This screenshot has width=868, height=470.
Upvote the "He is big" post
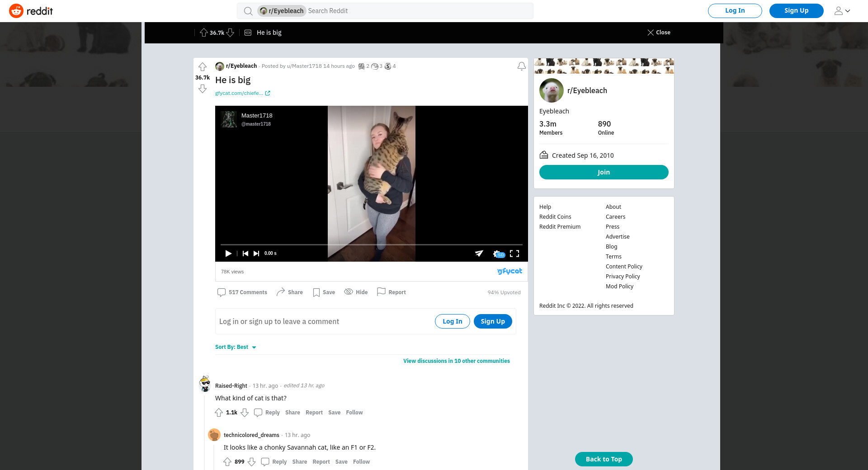[203, 67]
